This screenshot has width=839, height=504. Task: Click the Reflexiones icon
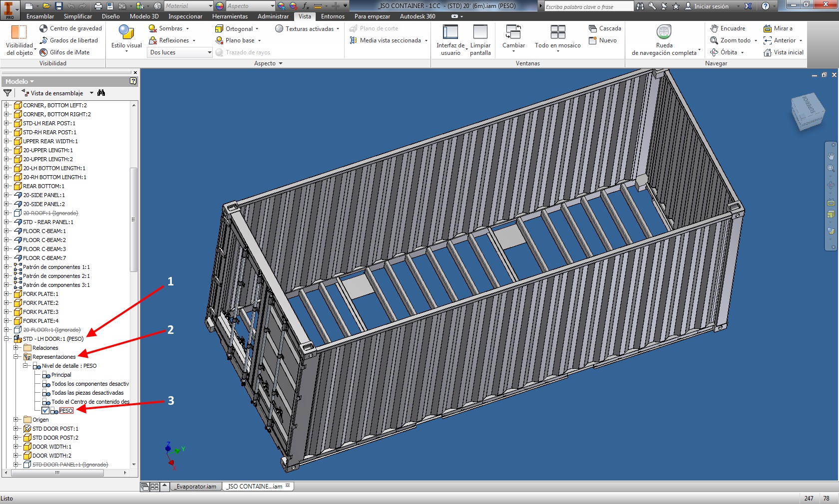[153, 40]
